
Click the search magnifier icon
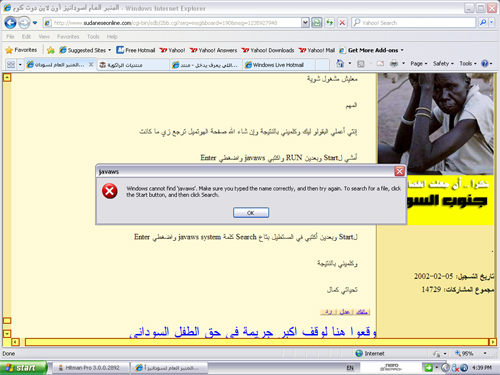(x=483, y=23)
